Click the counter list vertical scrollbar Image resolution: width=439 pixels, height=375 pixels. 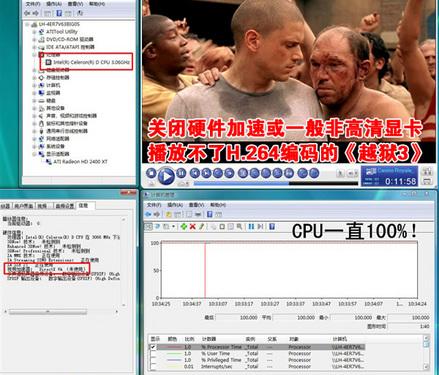pos(426,353)
